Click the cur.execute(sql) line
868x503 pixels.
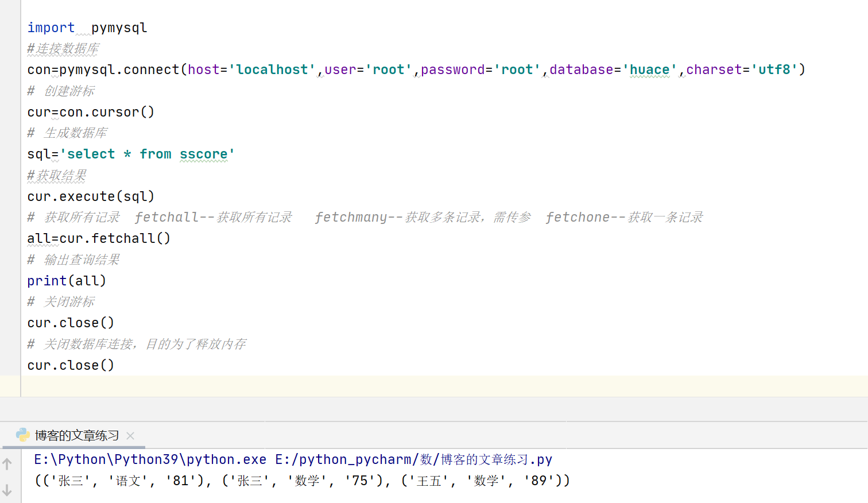pyautogui.click(x=90, y=196)
